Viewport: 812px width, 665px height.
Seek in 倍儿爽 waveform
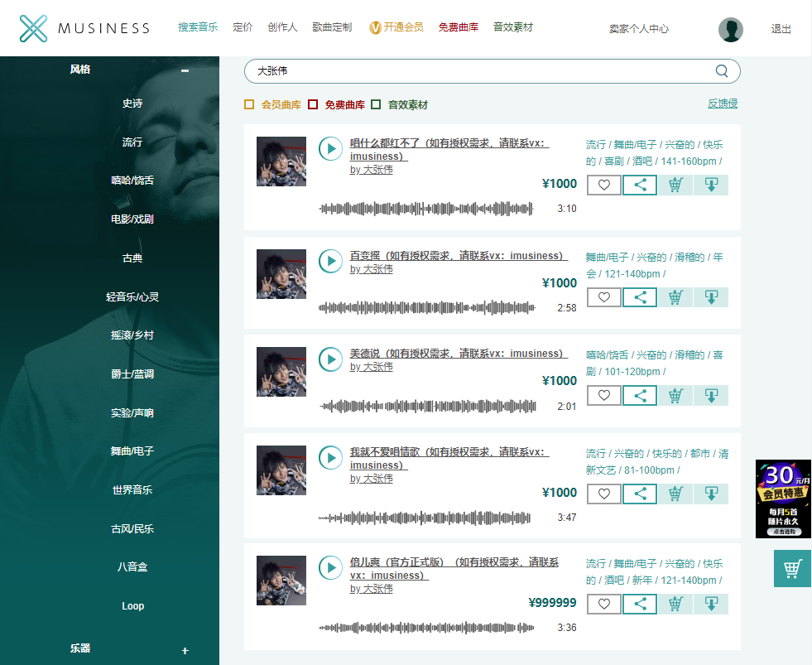426,628
